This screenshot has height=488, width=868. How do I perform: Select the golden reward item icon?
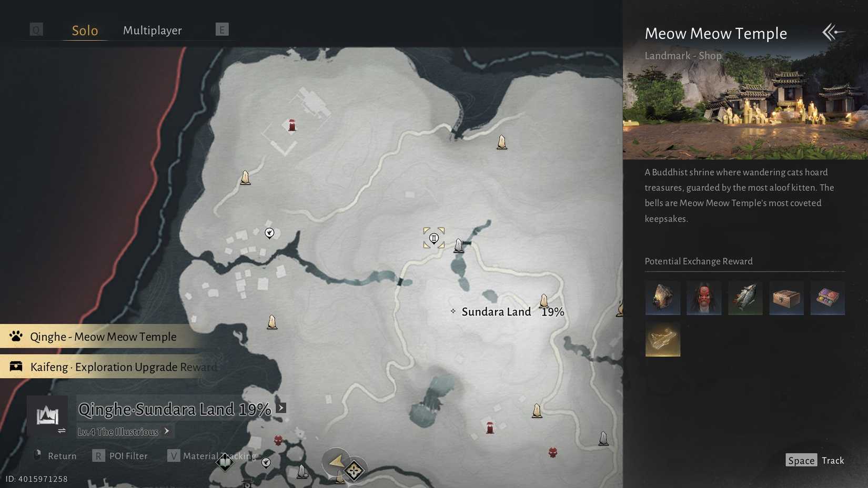tap(663, 339)
